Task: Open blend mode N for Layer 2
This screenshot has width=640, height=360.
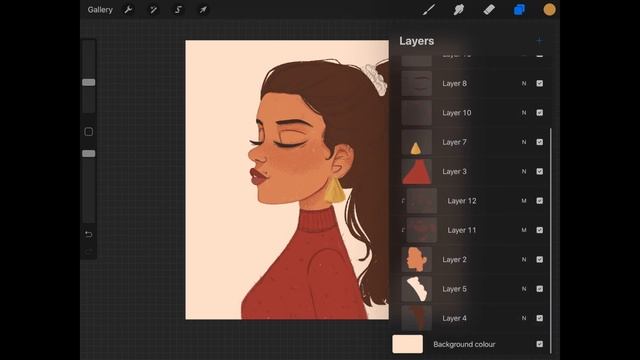Action: (524, 260)
